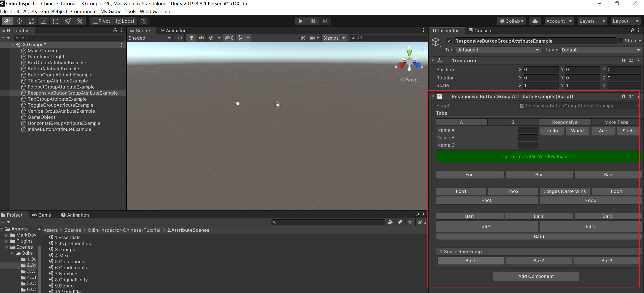Click the Bar6 button
The width and height of the screenshot is (644, 293).
(x=539, y=237)
